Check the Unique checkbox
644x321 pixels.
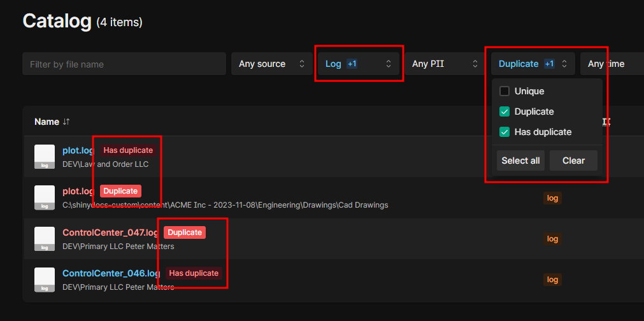click(x=504, y=91)
